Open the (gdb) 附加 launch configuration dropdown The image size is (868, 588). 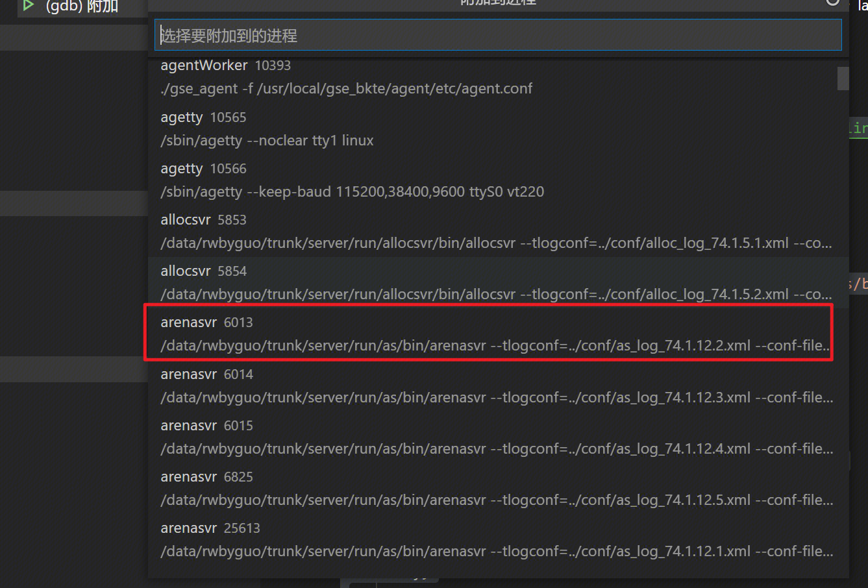click(82, 6)
